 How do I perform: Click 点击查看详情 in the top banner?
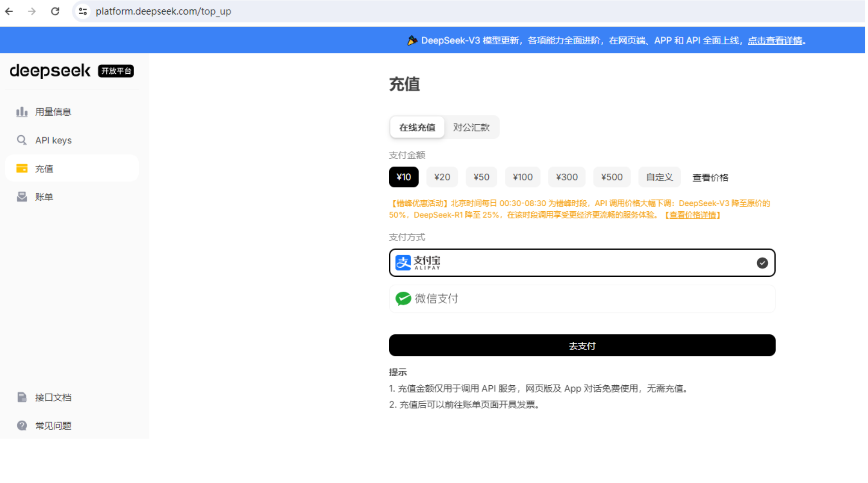[775, 41]
